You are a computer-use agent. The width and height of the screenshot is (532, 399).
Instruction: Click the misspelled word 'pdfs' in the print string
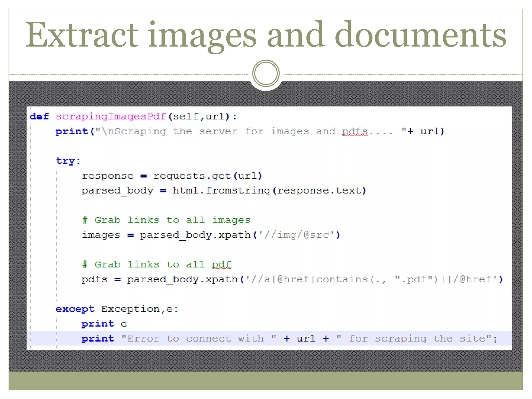tap(355, 131)
